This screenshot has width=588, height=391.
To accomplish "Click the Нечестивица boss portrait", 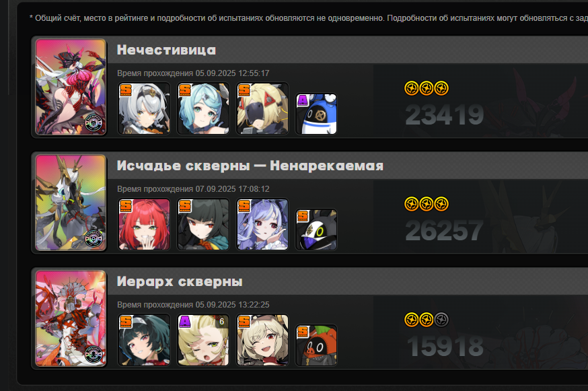I will coord(71,87).
